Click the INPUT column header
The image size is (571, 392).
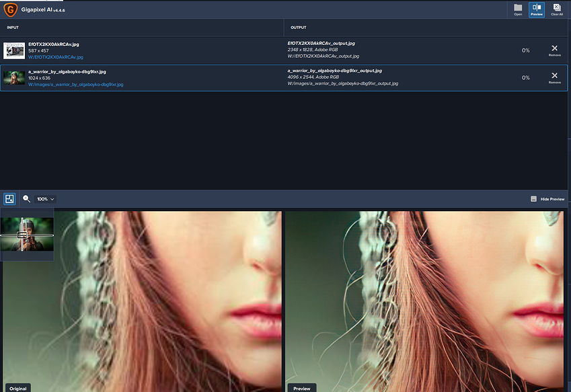[x=13, y=28]
